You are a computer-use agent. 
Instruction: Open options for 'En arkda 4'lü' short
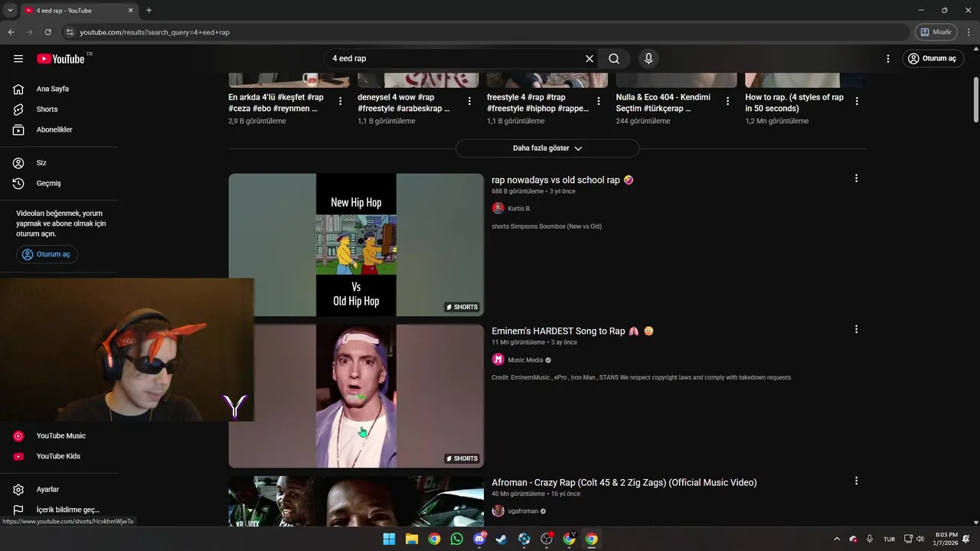340,101
